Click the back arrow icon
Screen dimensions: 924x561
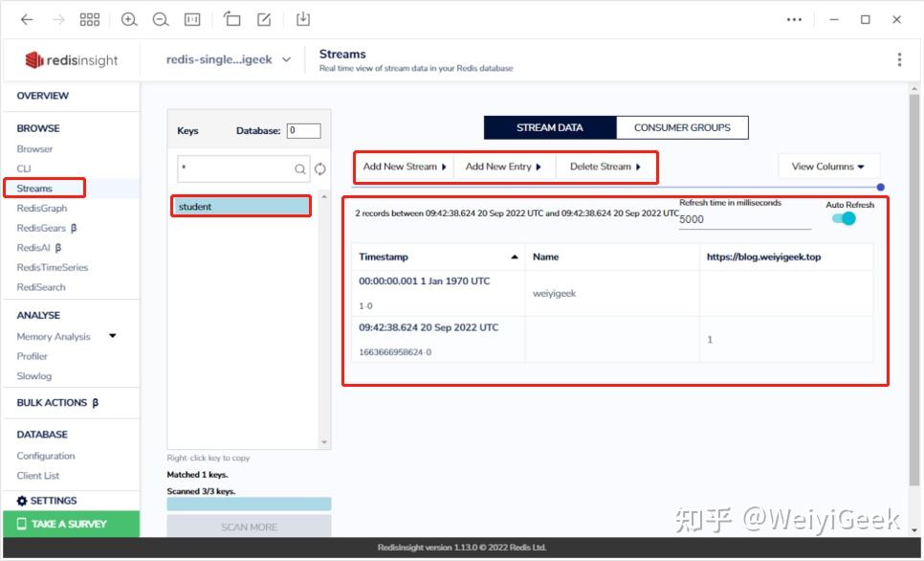coord(27,19)
